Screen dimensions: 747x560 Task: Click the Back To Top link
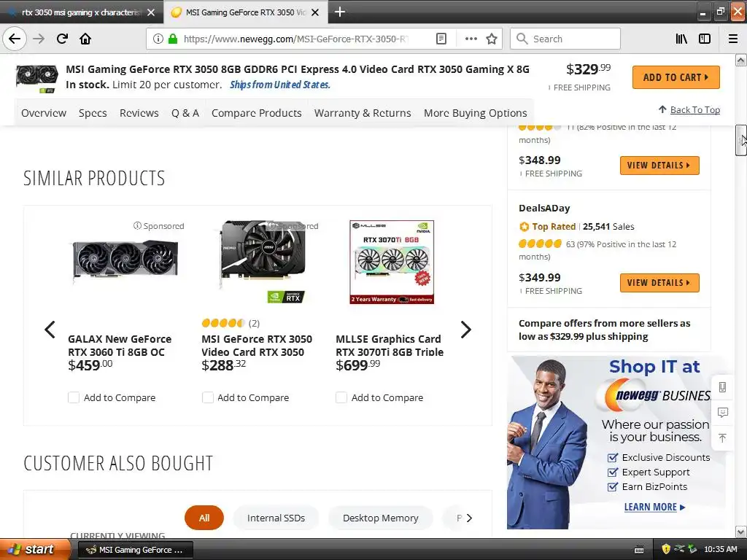coord(694,110)
